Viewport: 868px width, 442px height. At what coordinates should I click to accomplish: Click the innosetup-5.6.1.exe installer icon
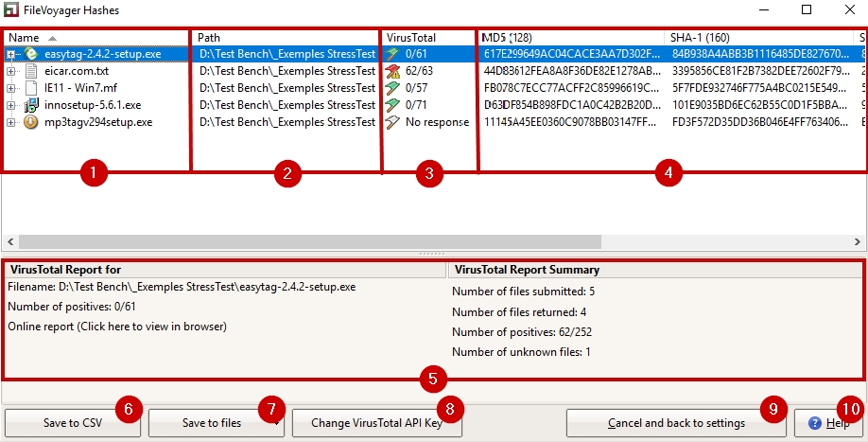click(31, 105)
